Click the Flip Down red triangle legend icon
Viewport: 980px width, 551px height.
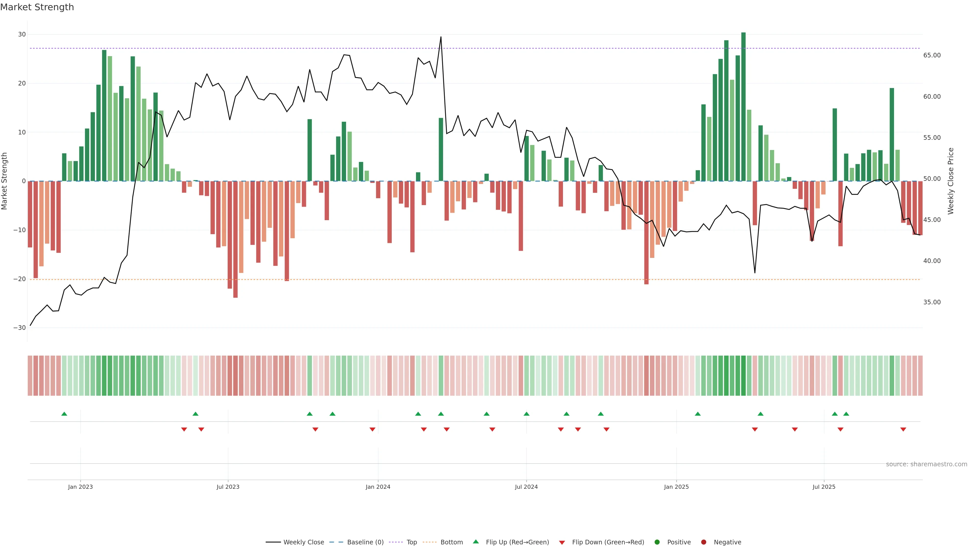562,543
